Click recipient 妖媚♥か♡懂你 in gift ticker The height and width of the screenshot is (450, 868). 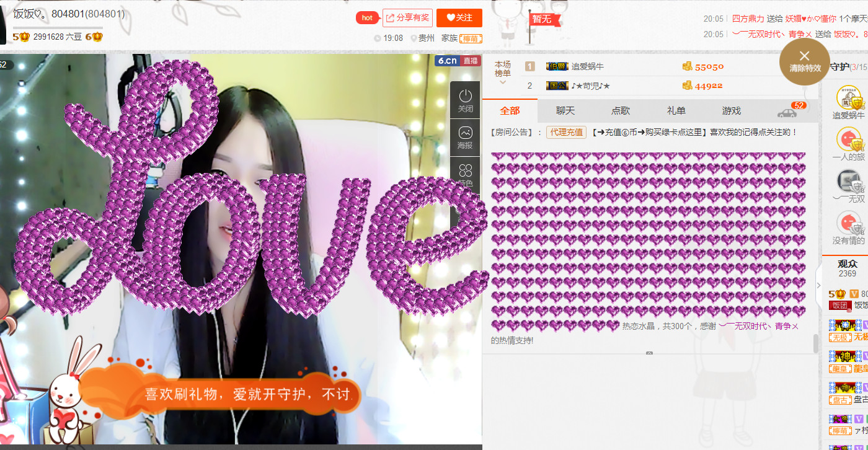[x=811, y=19]
